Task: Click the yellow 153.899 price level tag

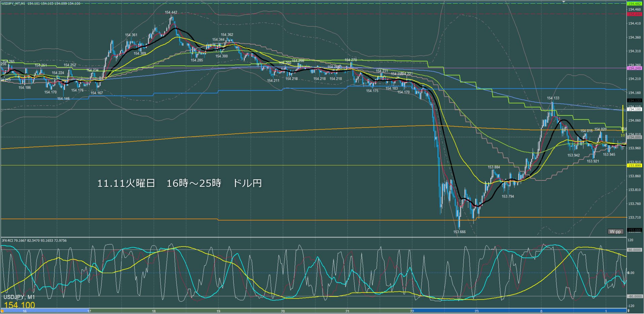Action: coord(634,166)
